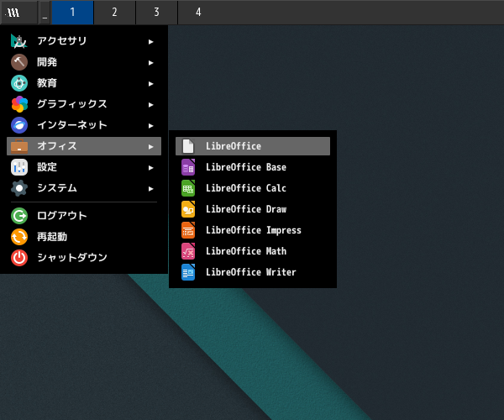Click the gear icon for システム
Screen dimensions: 504x420
pyautogui.click(x=19, y=188)
